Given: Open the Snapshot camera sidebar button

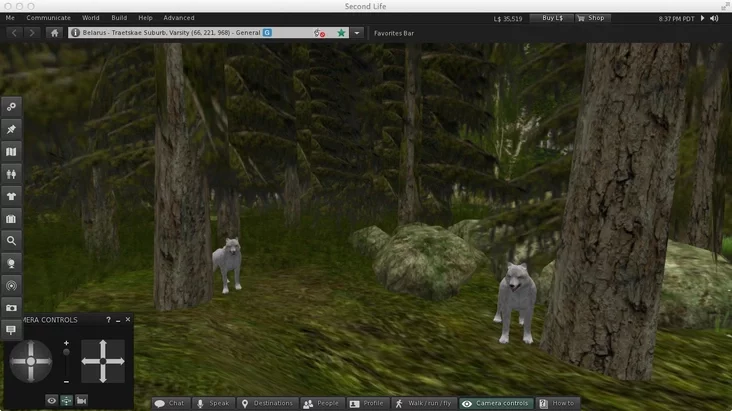Looking at the screenshot, I should 11,308.
